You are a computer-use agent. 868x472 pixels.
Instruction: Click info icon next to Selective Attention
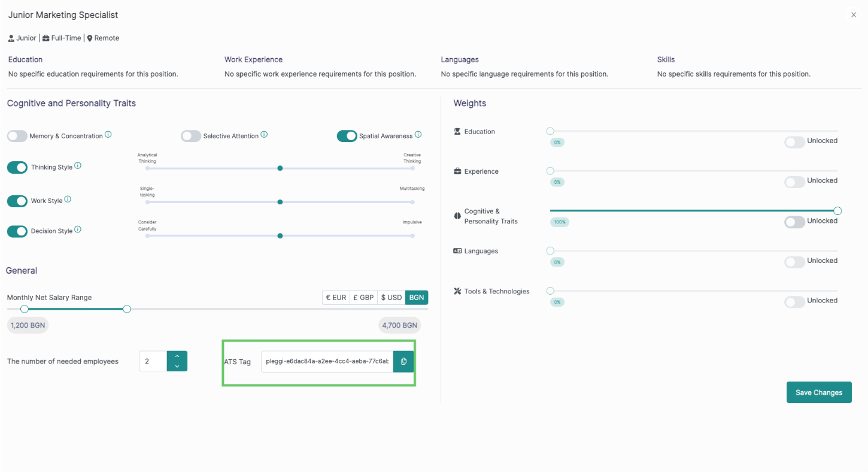[x=264, y=135]
